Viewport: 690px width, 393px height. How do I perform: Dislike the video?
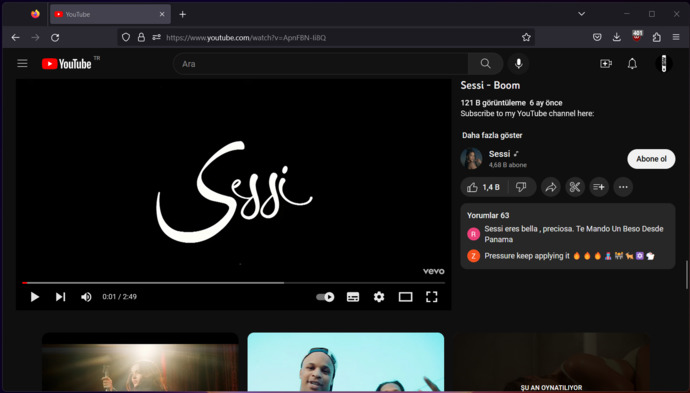(521, 187)
